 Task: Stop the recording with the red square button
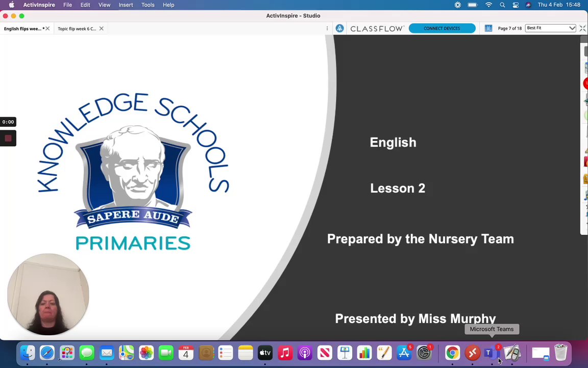coord(8,139)
